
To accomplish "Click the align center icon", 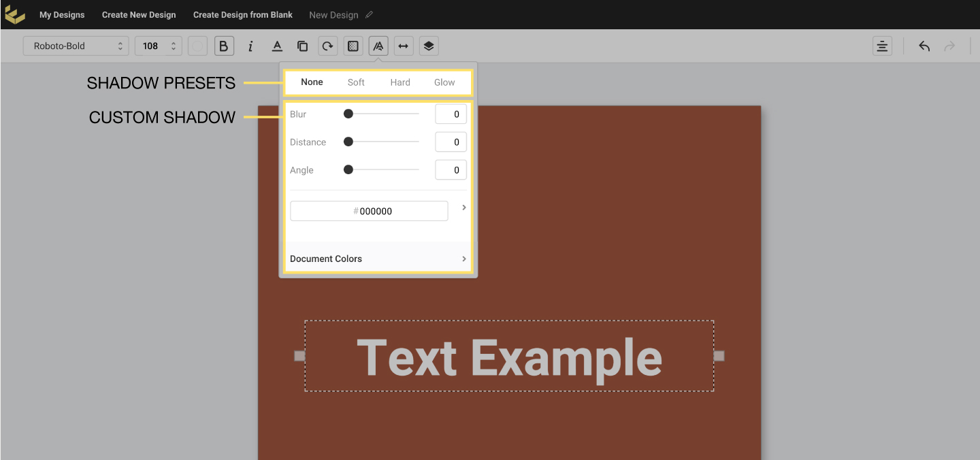I will [882, 46].
